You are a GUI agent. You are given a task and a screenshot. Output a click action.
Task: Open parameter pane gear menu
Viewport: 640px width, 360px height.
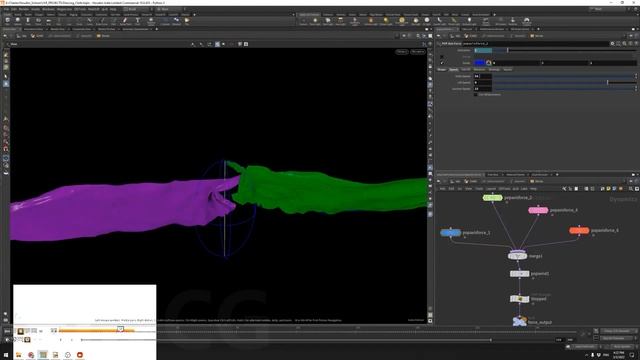(x=612, y=43)
